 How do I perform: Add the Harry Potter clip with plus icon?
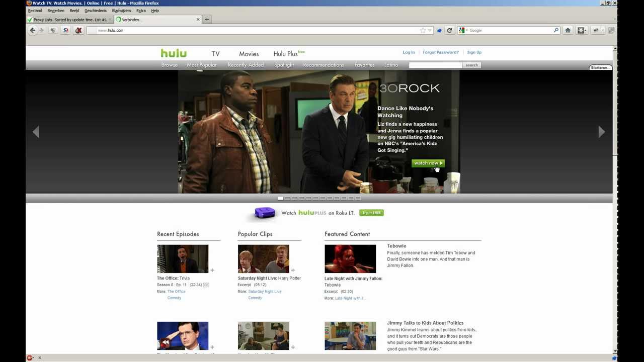(293, 270)
